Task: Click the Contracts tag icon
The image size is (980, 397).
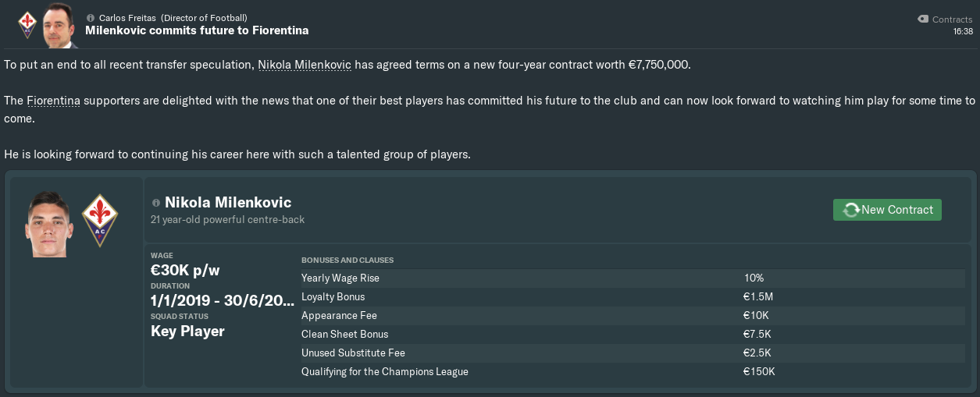Action: [922, 19]
